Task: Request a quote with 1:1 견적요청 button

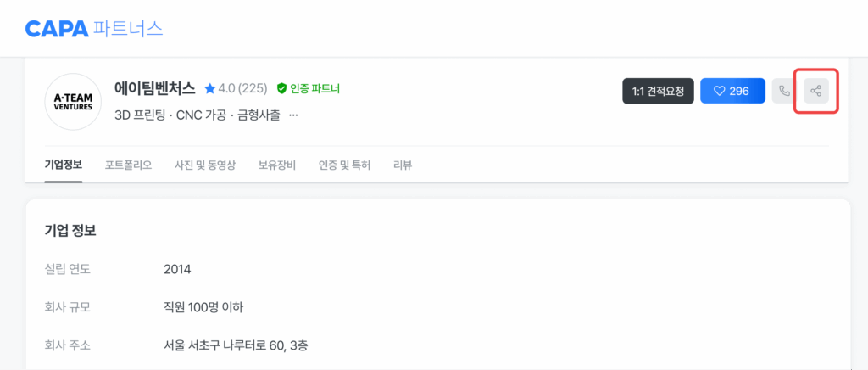Action: click(x=658, y=91)
